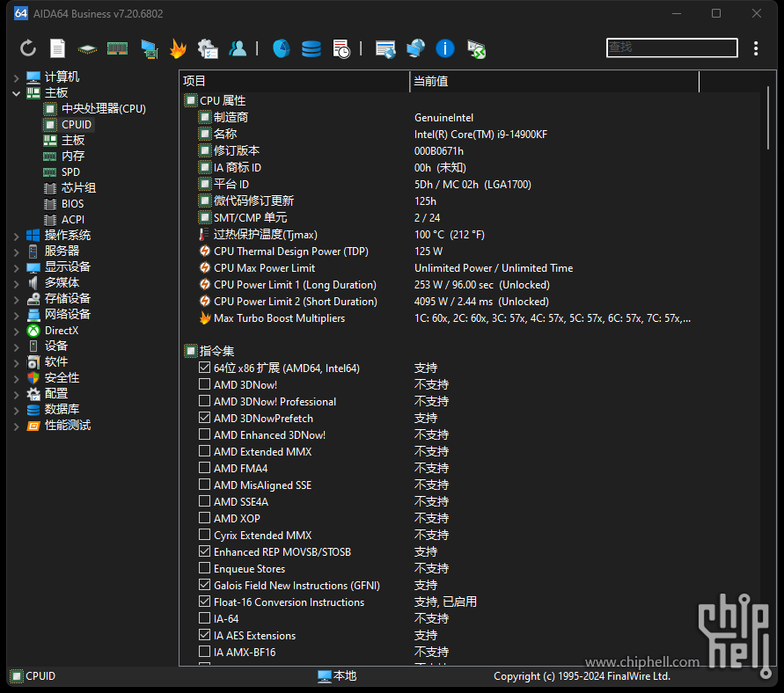Expand the 操作系统 tree node
This screenshot has height=693, width=784.
(x=17, y=236)
